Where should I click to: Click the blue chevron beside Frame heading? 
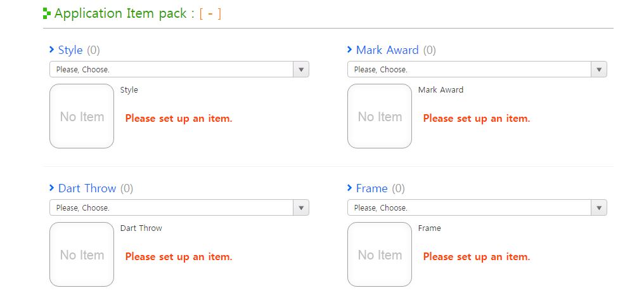(349, 188)
